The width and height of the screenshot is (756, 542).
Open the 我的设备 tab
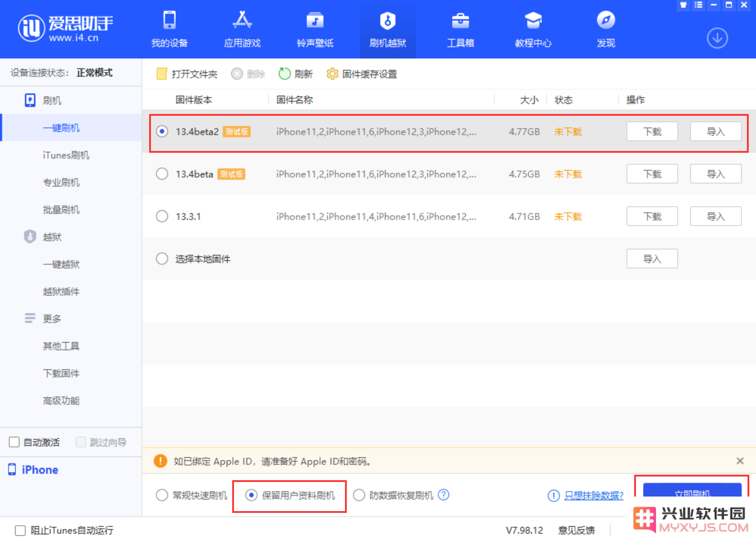pyautogui.click(x=169, y=29)
